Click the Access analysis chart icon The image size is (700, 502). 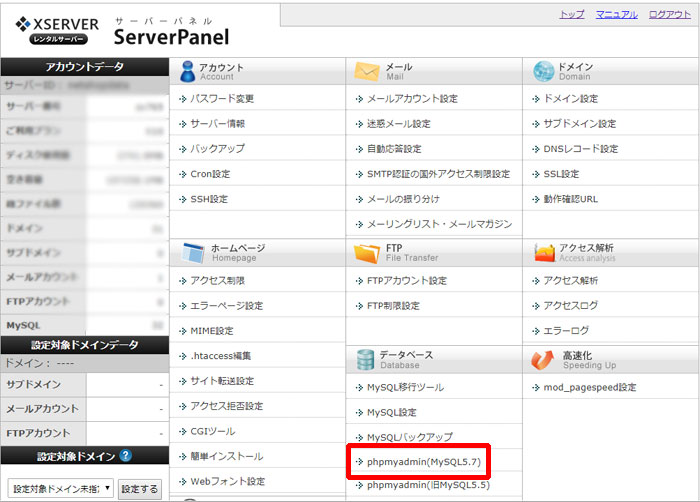(x=544, y=253)
